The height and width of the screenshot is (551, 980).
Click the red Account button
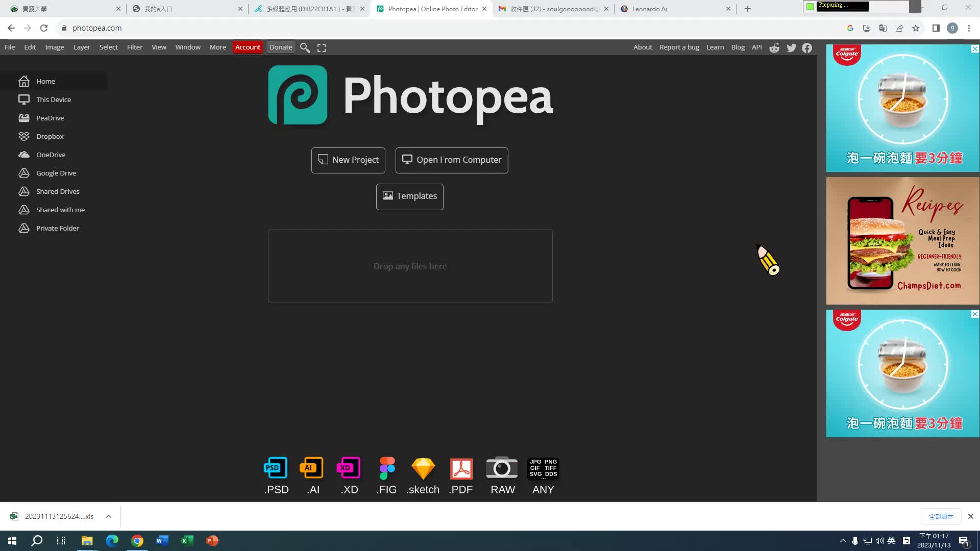click(248, 47)
